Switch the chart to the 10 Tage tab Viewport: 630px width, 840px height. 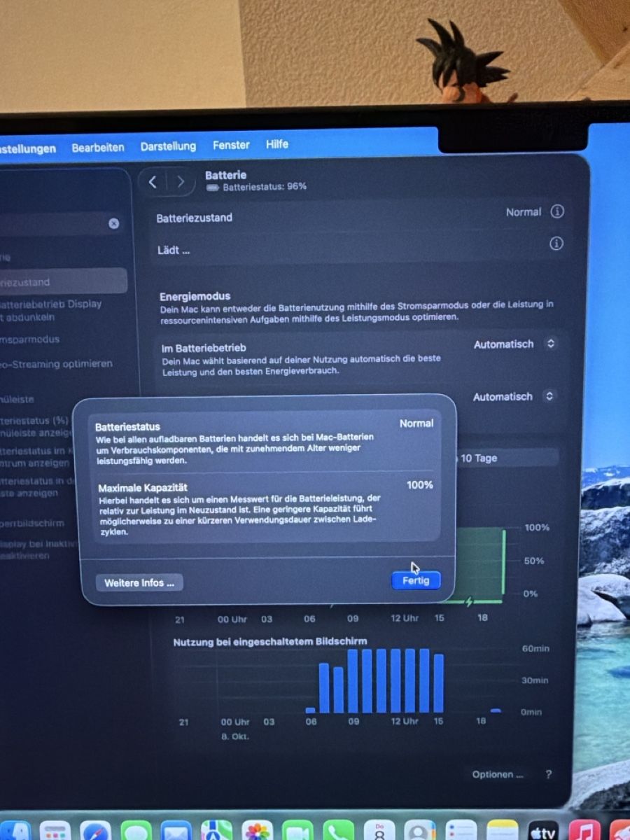point(479,458)
